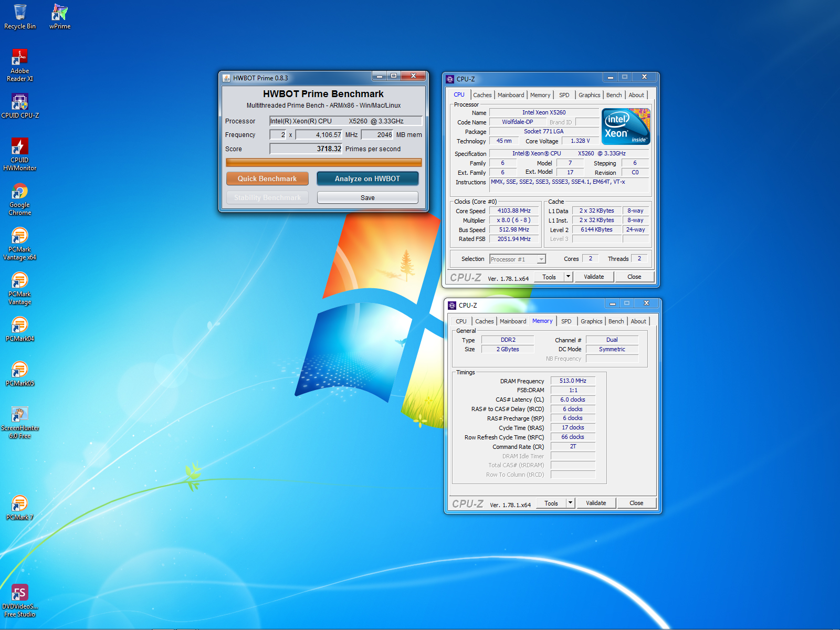Image resolution: width=840 pixels, height=630 pixels.
Task: Expand Tools dropdown arrow in upper CPU-Z
Action: click(568, 277)
